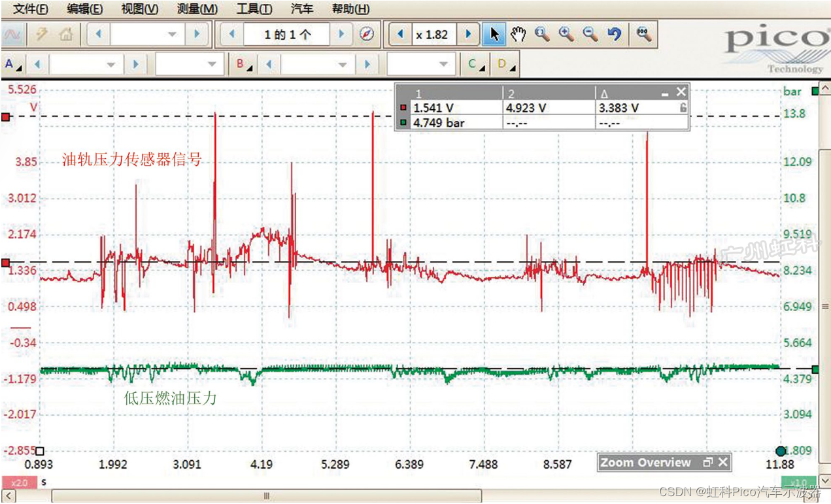Increase horizontal zoom factor x 1.82

[467, 34]
